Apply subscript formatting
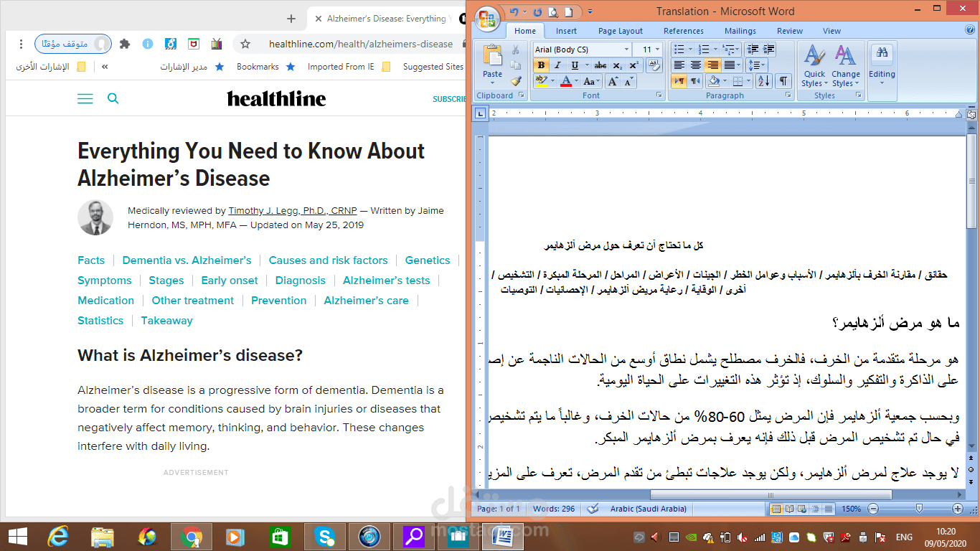This screenshot has width=980, height=551. [618, 65]
